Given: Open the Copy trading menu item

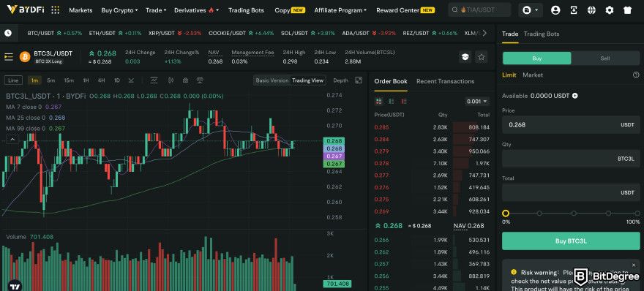Looking at the screenshot, I should pyautogui.click(x=290, y=10).
